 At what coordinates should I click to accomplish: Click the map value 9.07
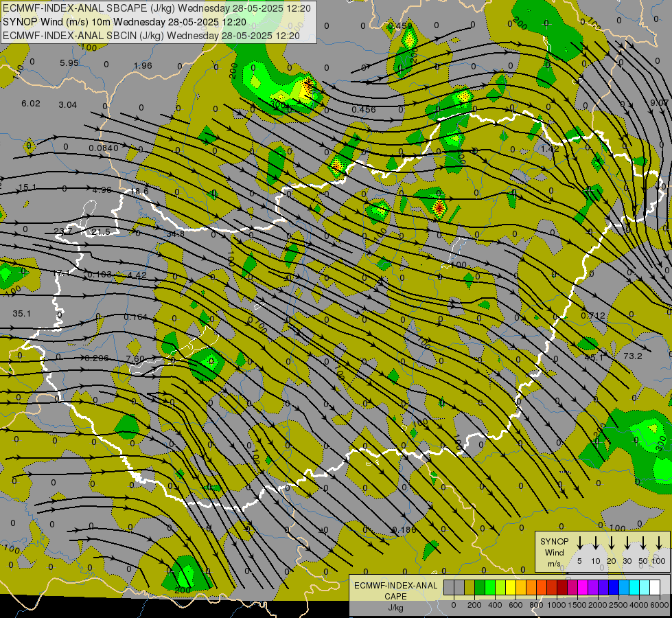pyautogui.click(x=659, y=102)
